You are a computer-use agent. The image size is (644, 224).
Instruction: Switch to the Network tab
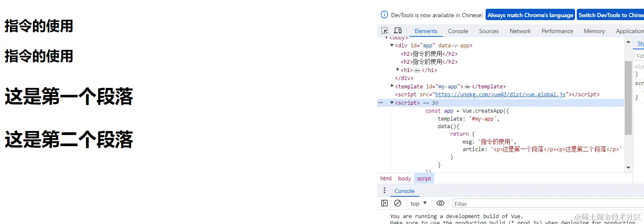520,31
